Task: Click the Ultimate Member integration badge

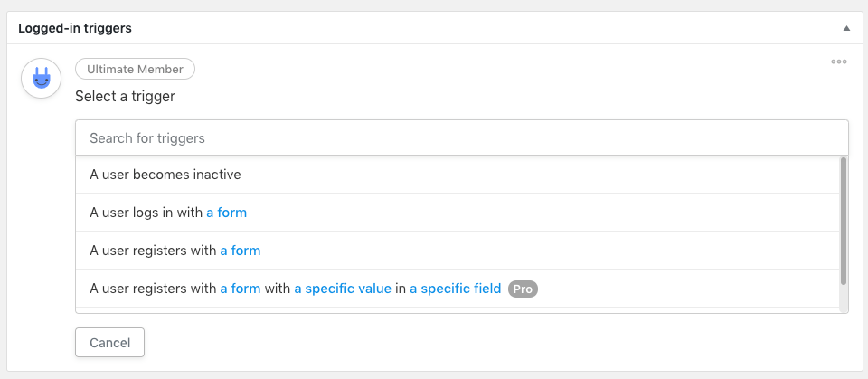Action: point(135,70)
